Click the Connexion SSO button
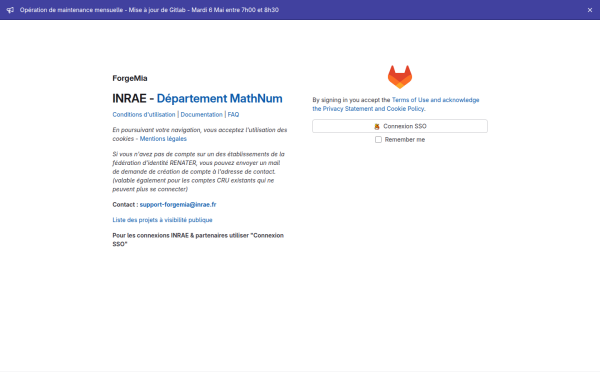The width and height of the screenshot is (600, 375). (400, 126)
